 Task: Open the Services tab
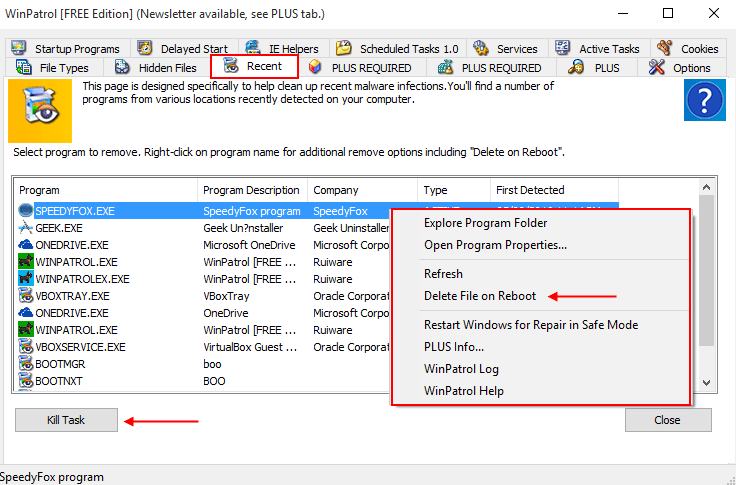click(x=507, y=49)
